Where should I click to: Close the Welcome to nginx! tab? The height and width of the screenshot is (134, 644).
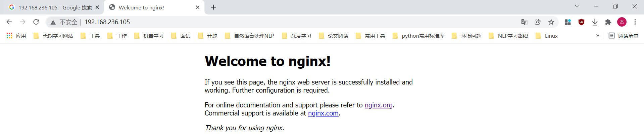pos(197,7)
